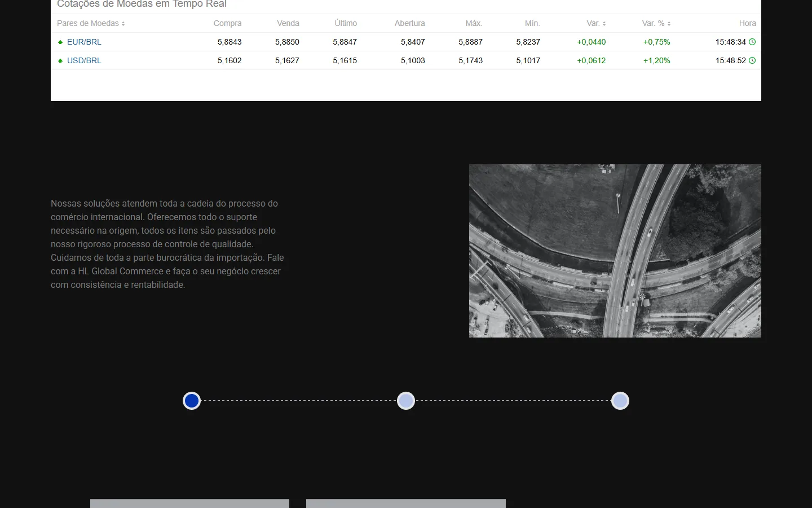Open the EUR/BRL currency pair link

84,42
